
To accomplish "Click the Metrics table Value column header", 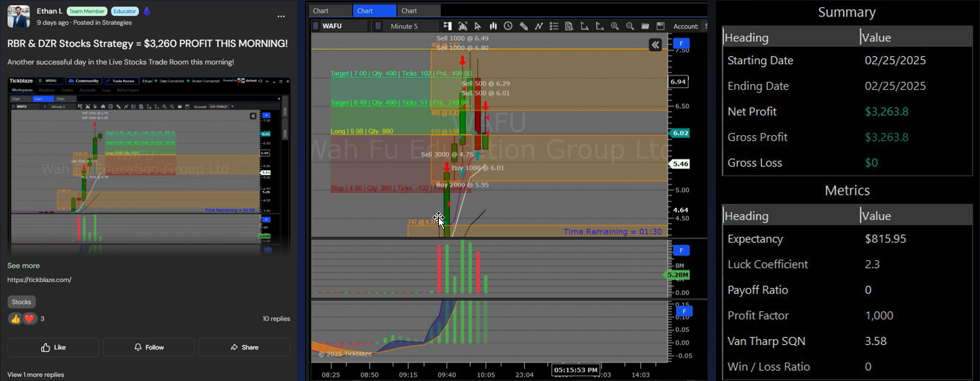I will 916,216.
